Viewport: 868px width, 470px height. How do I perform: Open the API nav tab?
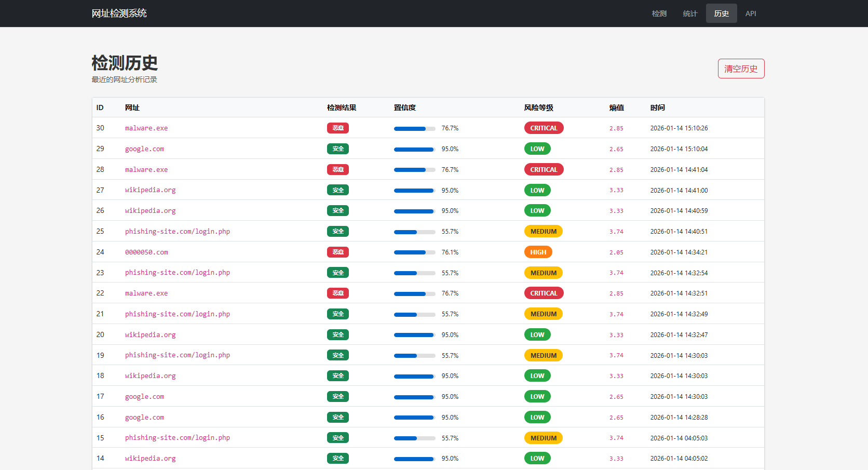tap(751, 14)
